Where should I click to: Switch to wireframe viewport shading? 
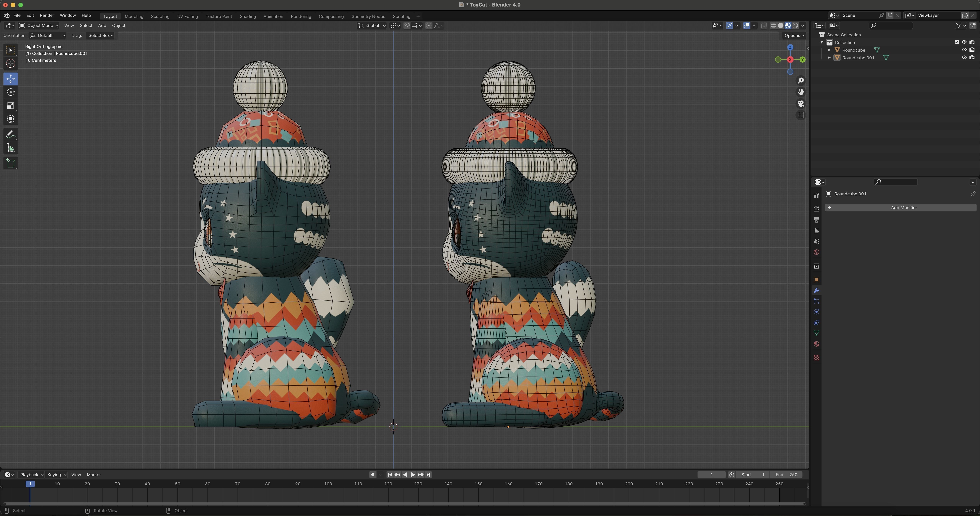773,25
